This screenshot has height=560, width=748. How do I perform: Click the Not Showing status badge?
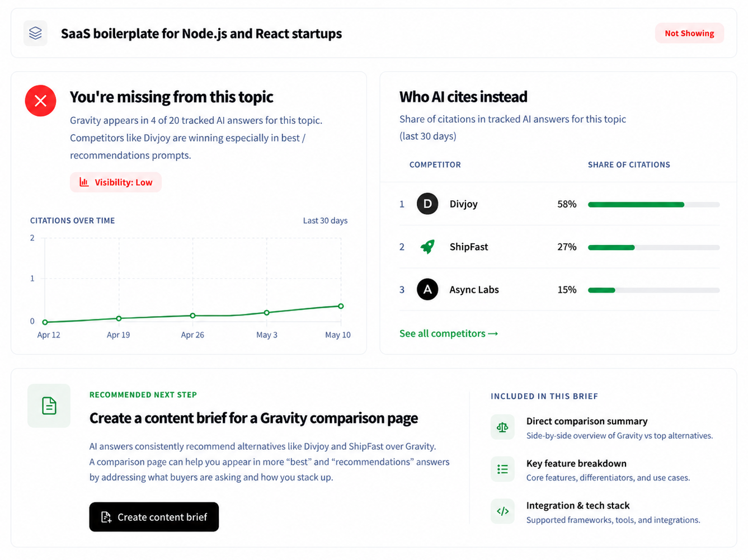click(x=689, y=33)
